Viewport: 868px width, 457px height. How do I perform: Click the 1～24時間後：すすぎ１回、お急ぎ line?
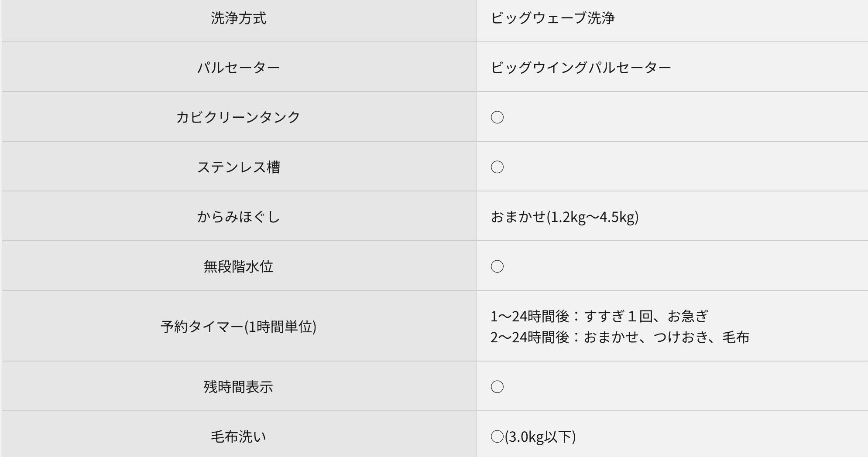599,316
